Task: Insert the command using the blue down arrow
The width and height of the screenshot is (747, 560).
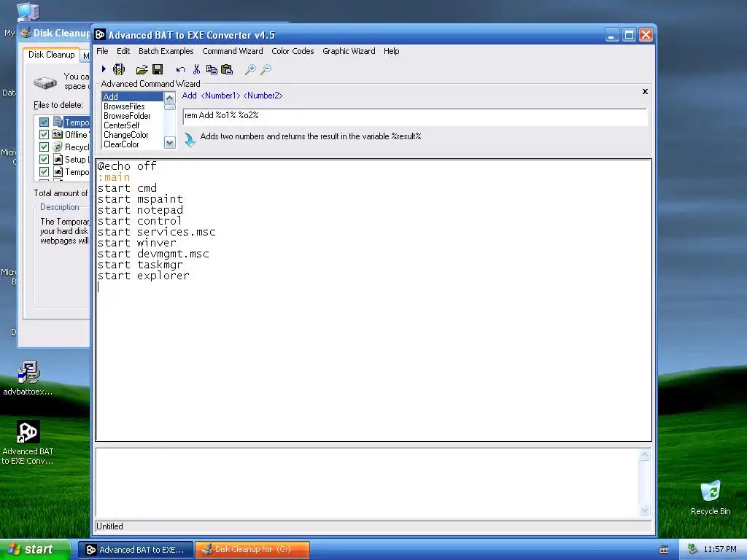Action: [190, 139]
